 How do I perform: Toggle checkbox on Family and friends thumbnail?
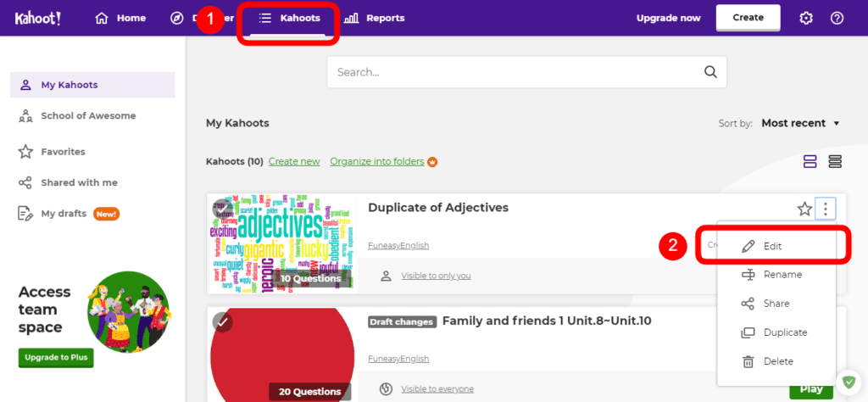pos(223,321)
